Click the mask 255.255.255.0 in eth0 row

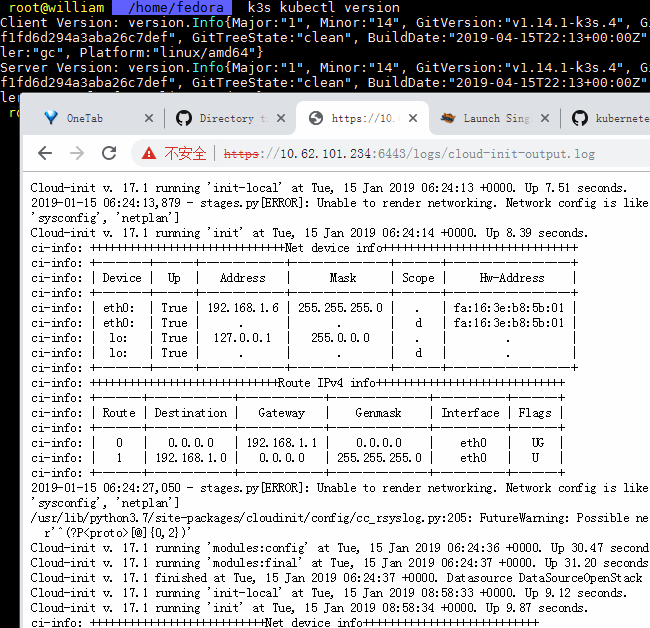pyautogui.click(x=340, y=308)
